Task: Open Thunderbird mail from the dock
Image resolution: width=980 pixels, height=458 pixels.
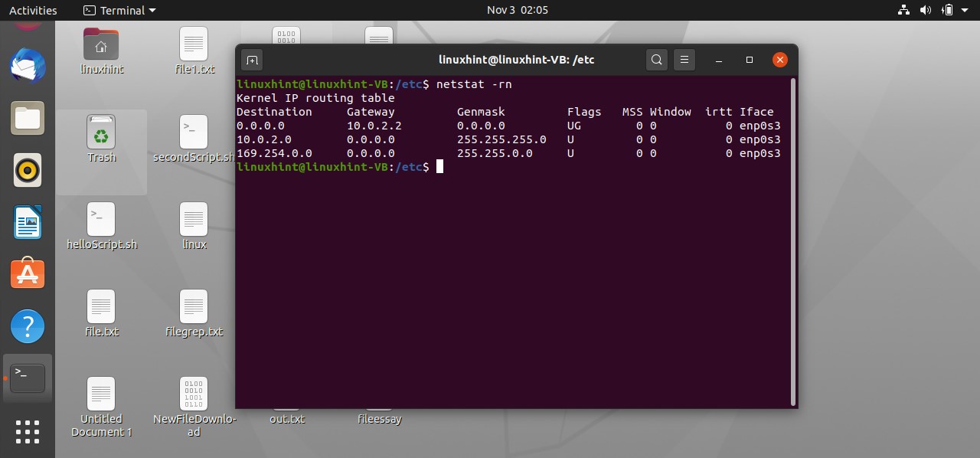Action: [28, 65]
